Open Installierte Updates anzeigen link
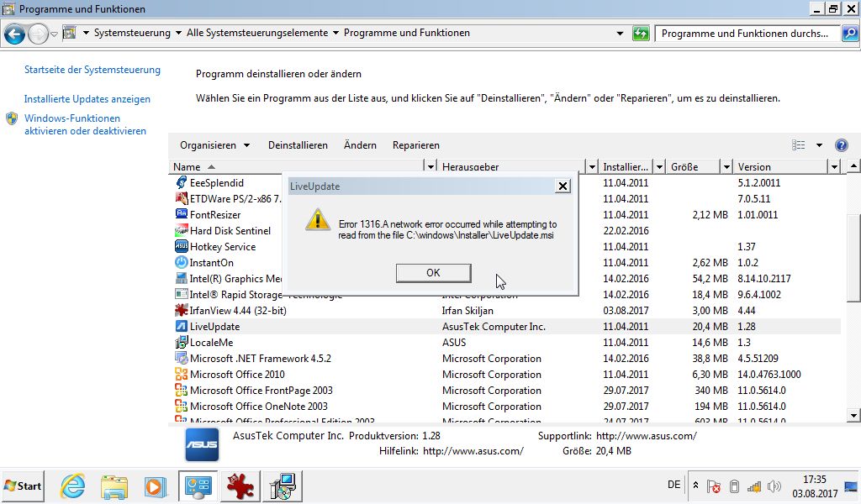This screenshot has height=504, width=861. pyautogui.click(x=87, y=99)
